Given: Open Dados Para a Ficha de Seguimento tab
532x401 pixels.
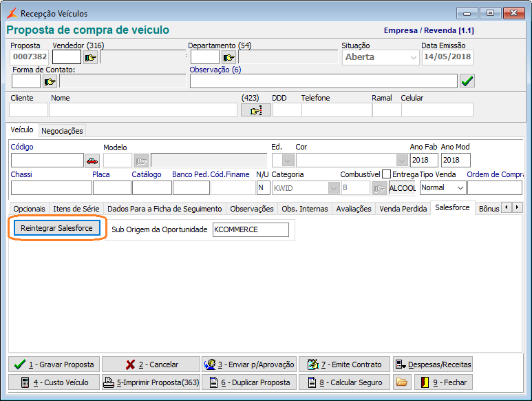Looking at the screenshot, I should [164, 209].
